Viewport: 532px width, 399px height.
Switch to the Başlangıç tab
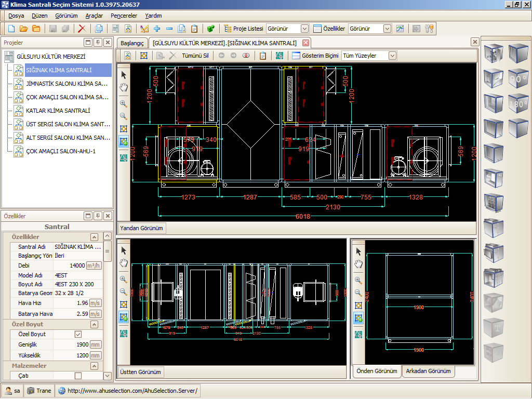click(132, 43)
